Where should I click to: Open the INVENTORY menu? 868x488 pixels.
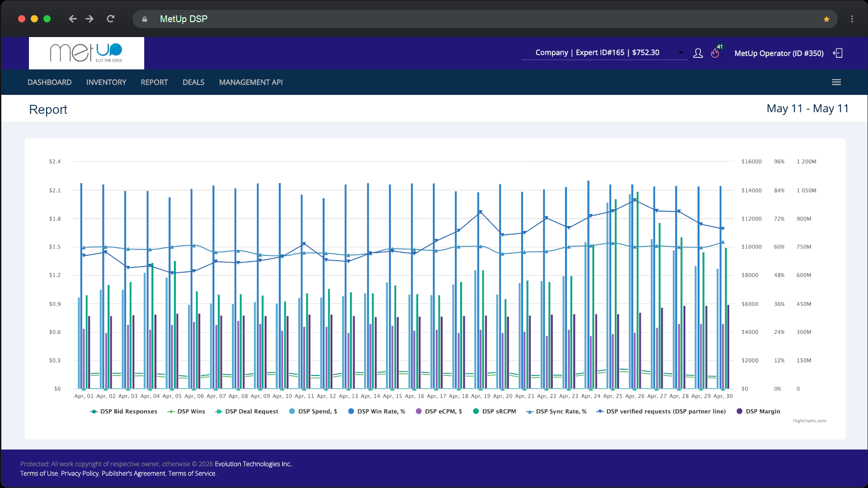point(106,82)
